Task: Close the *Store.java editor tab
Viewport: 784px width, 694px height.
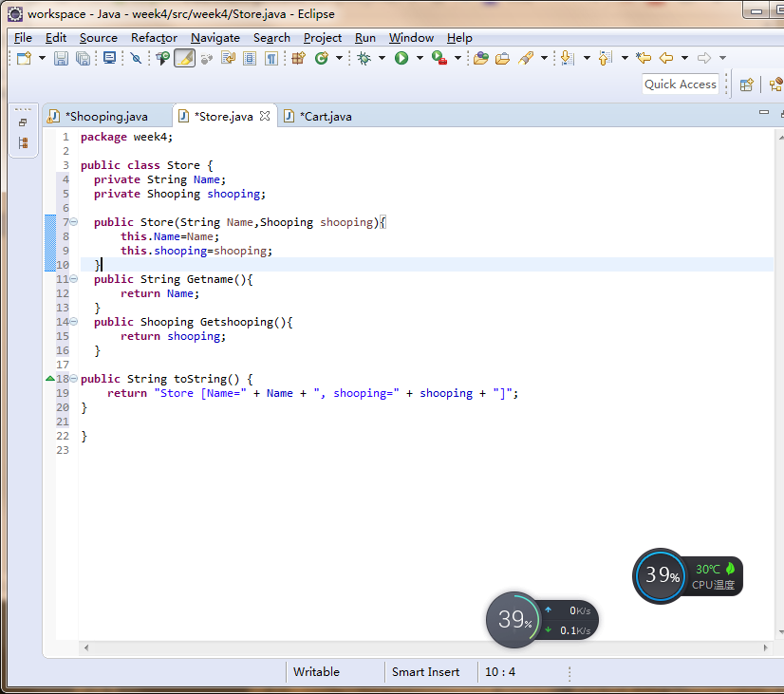Action: (x=265, y=116)
